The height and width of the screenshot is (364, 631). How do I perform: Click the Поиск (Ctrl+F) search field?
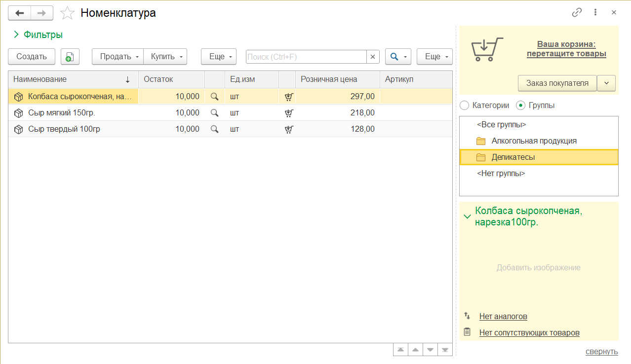click(x=306, y=57)
